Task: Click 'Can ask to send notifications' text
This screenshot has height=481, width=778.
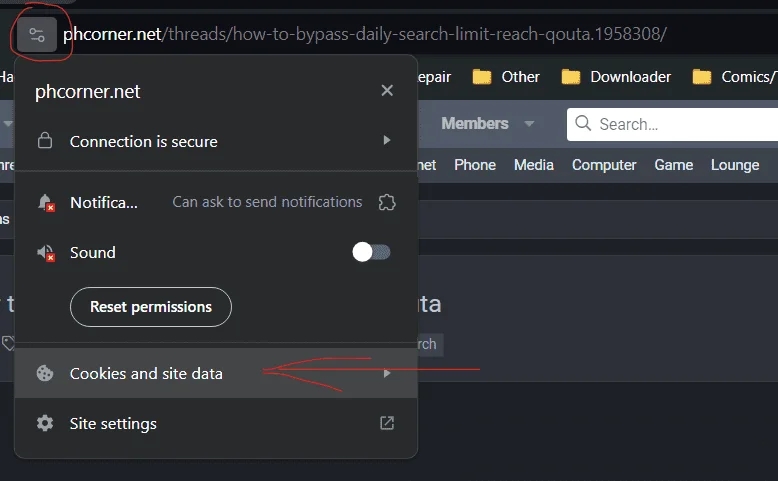Action: pyautogui.click(x=267, y=202)
